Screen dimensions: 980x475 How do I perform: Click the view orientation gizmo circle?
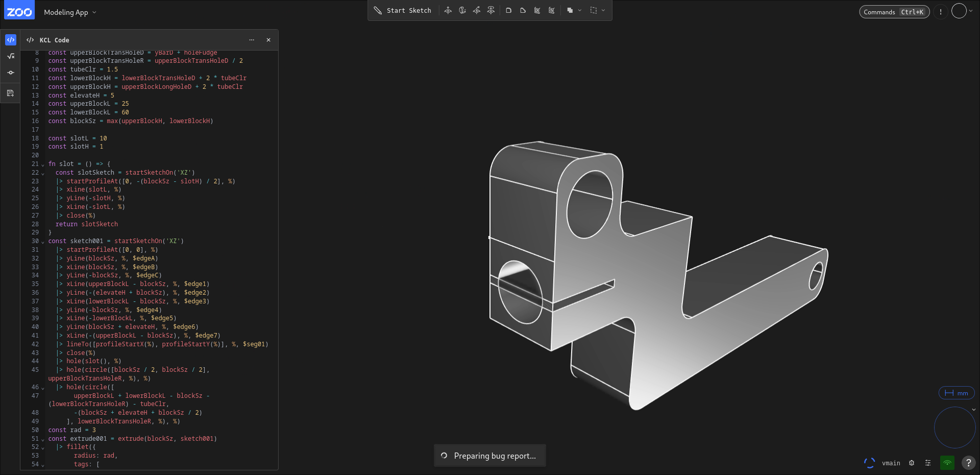954,428
